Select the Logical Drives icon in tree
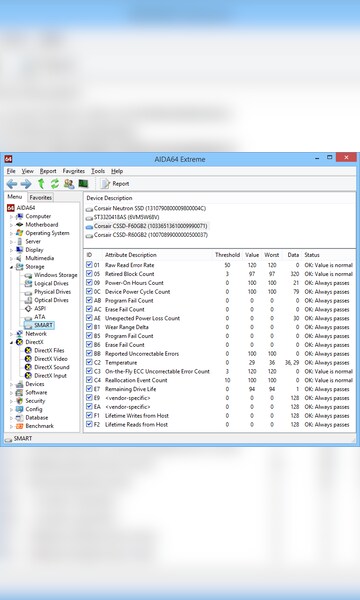This screenshot has width=360, height=600. [x=28, y=284]
